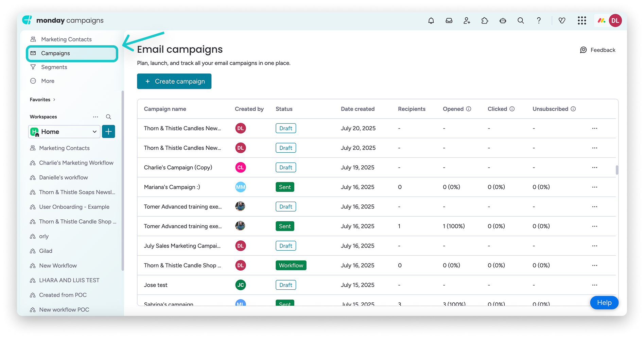644x338 pixels.
Task: Click the Recipients column header
Action: pyautogui.click(x=412, y=109)
